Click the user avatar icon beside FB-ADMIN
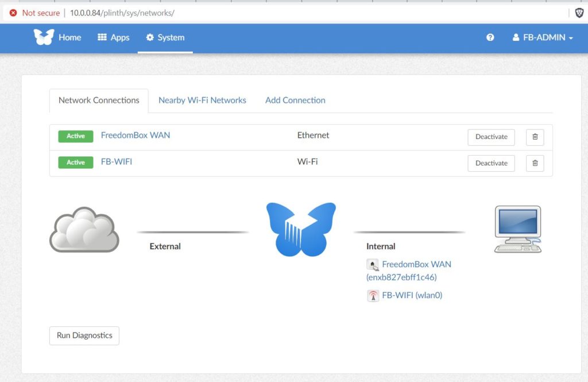This screenshot has height=382, width=588. [516, 37]
